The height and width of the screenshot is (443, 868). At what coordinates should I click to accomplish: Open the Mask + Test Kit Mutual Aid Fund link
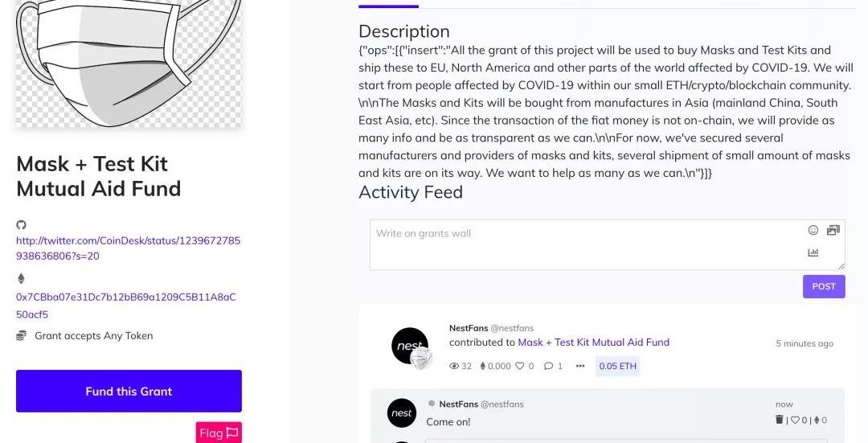click(x=593, y=342)
